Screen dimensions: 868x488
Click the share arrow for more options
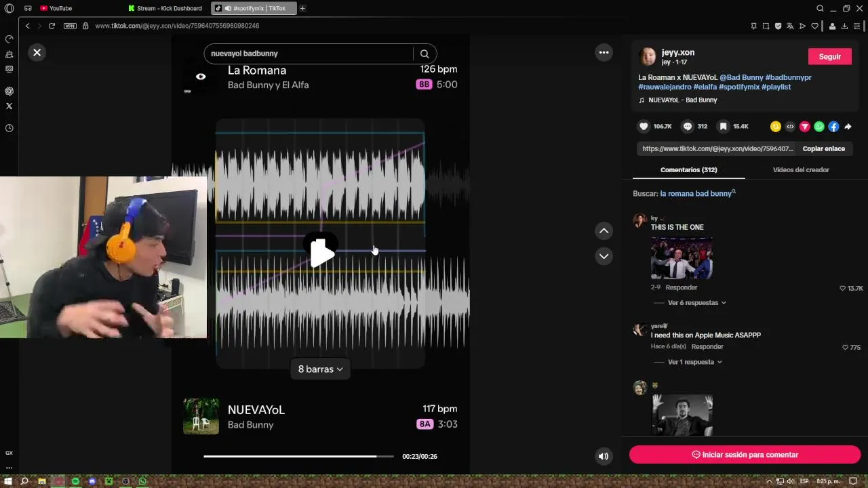pos(848,126)
